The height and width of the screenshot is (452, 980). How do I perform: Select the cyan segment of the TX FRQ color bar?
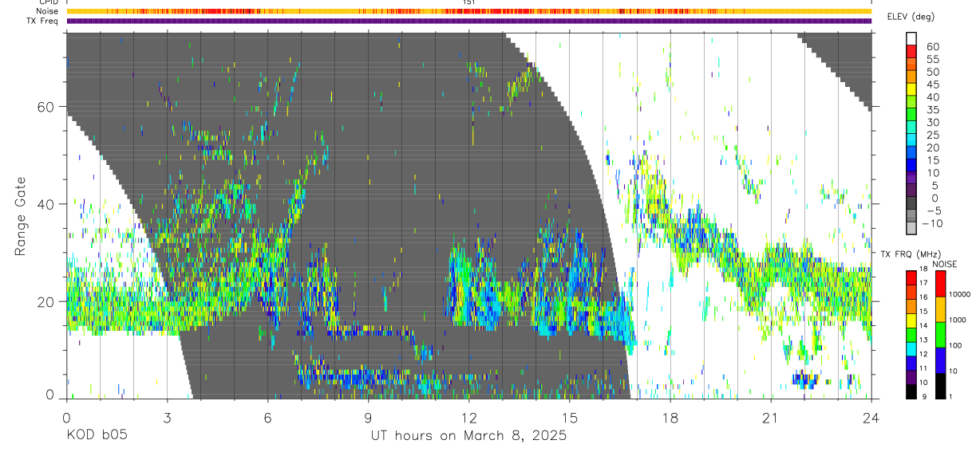coord(911,349)
